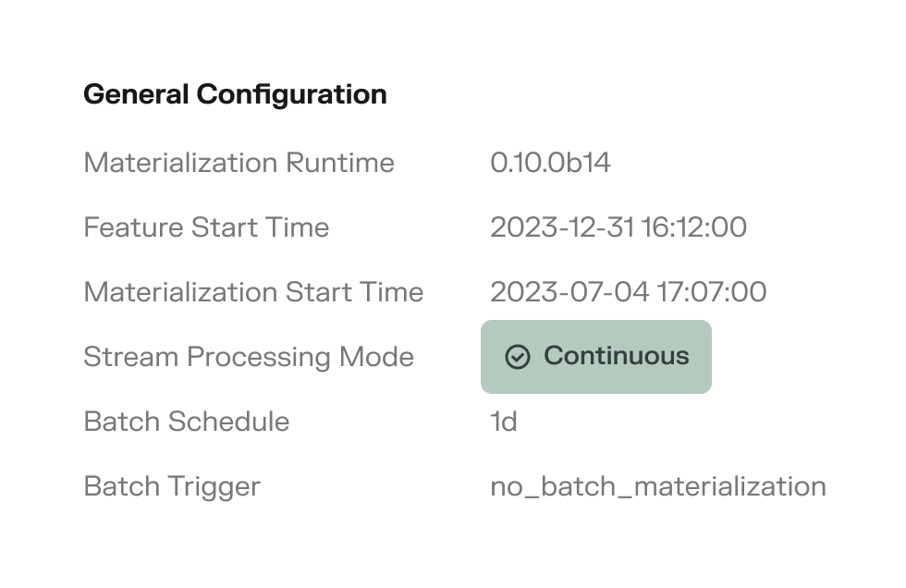Click the 17:07:00 materialization start time
The width and height of the screenshot is (906, 588).
coord(711,293)
